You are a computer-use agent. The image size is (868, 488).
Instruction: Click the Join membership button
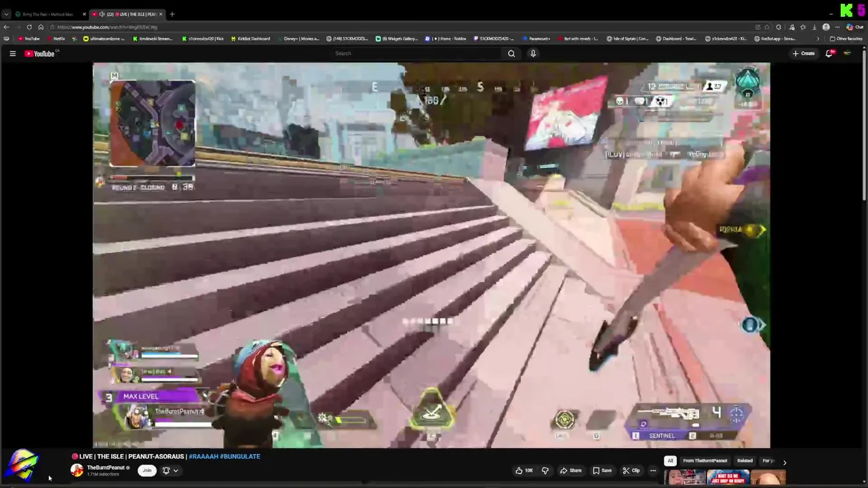click(x=146, y=470)
